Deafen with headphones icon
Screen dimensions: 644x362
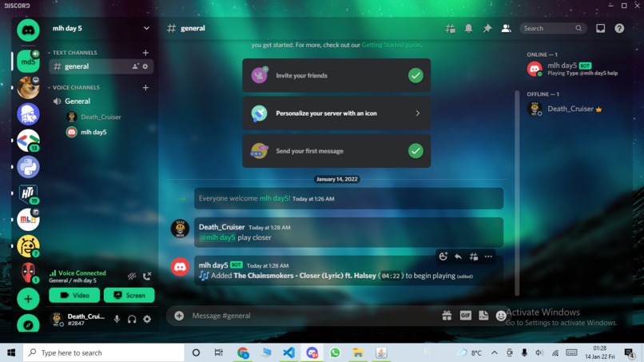coord(132,320)
